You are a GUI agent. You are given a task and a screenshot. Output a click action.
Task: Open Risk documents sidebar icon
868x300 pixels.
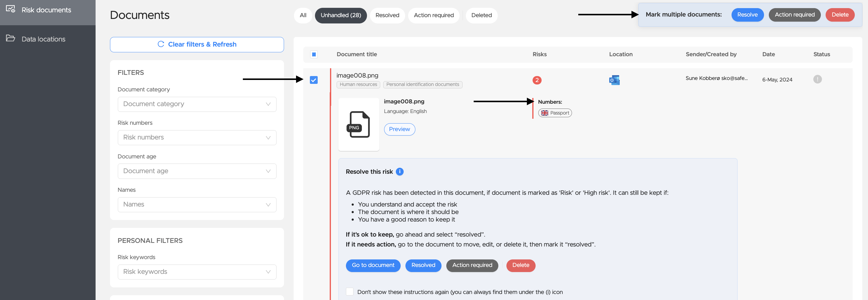11,9
